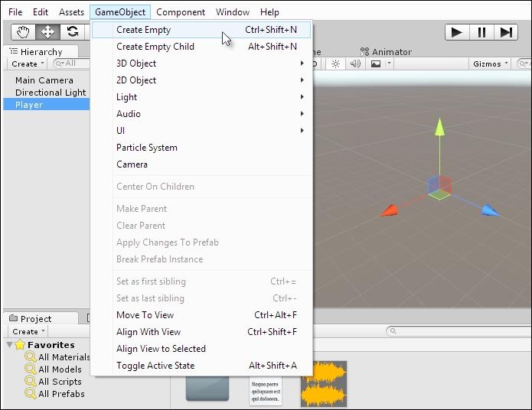The height and width of the screenshot is (410, 532).
Task: Collapse the Favorites tree
Action: click(x=9, y=345)
